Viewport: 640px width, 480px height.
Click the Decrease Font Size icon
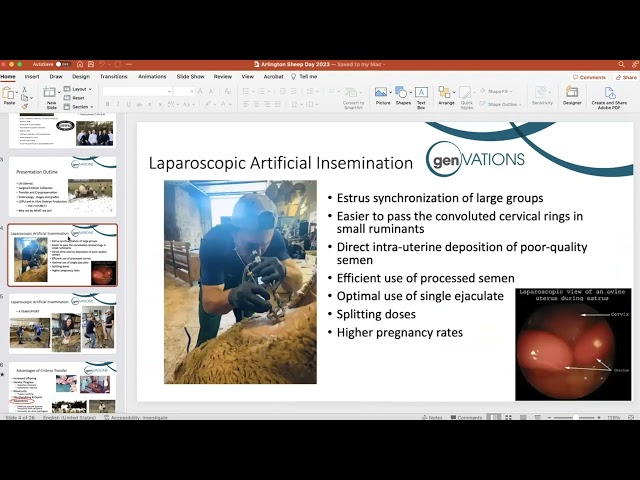(x=211, y=91)
